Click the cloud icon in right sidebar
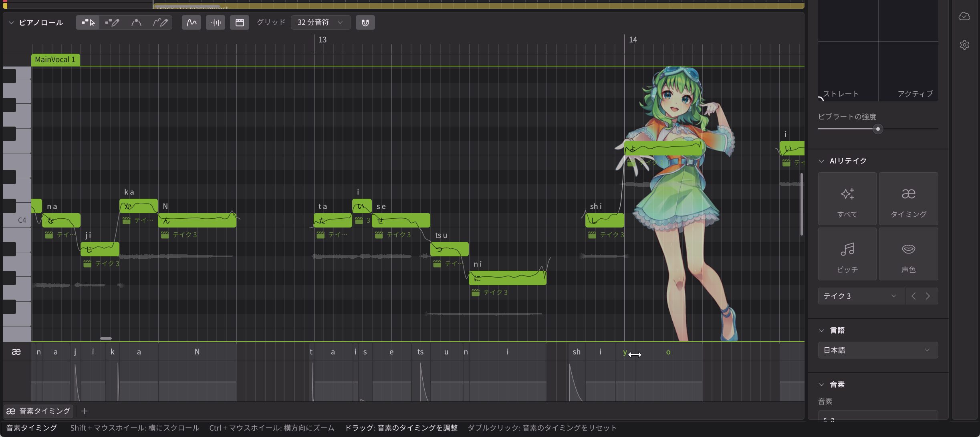 tap(964, 16)
